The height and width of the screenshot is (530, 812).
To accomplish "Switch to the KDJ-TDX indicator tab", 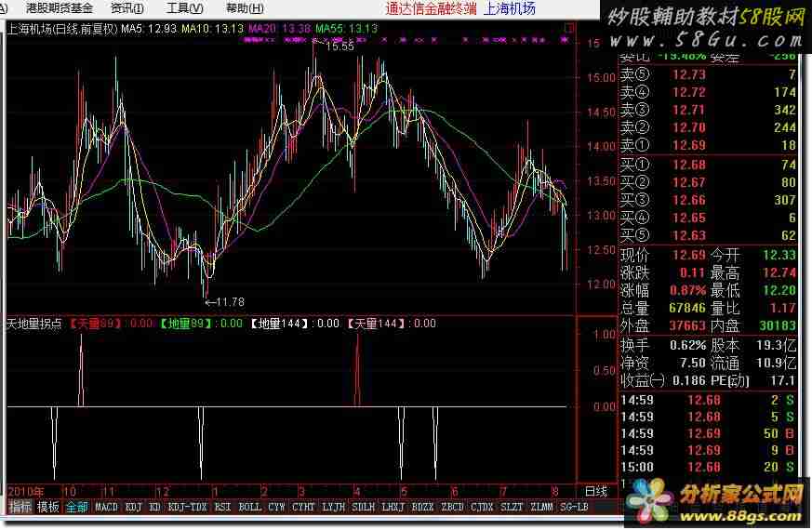I will click(x=188, y=507).
